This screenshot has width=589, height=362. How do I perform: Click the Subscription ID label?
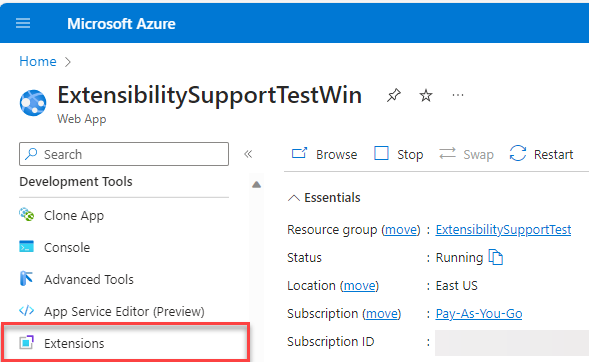[331, 342]
